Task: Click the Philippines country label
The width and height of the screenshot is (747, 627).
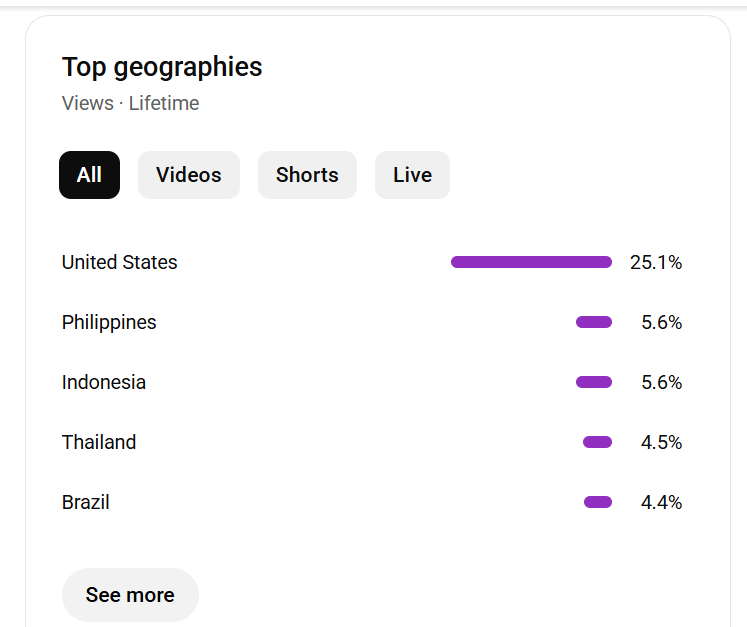Action: [109, 322]
